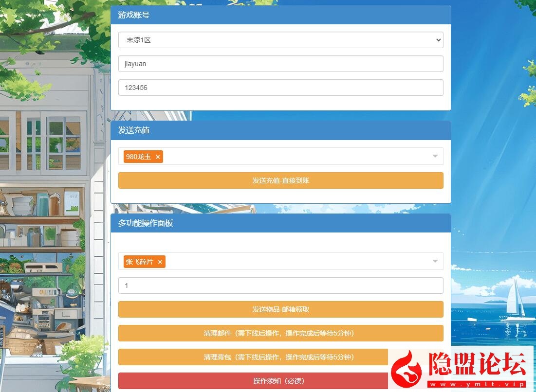Click the 游戏账号 panel header

280,15
